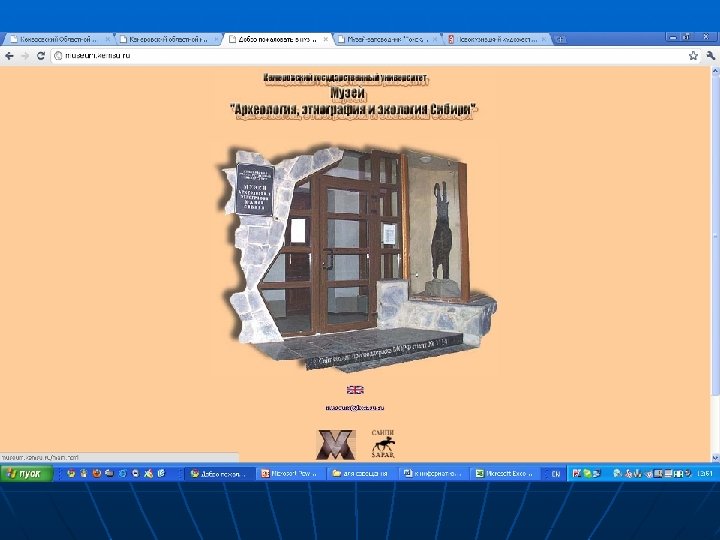Click the museum e-mail address link
The image size is (720, 540).
click(x=355, y=407)
